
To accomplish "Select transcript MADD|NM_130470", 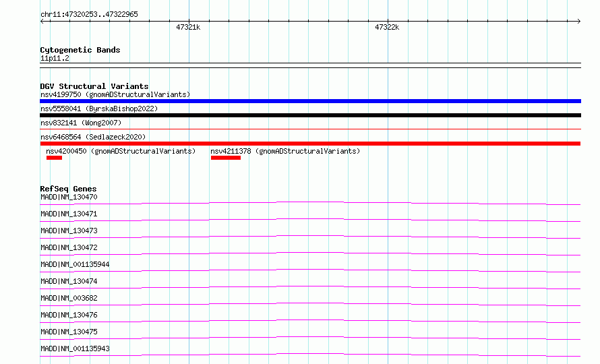I will click(69, 197).
